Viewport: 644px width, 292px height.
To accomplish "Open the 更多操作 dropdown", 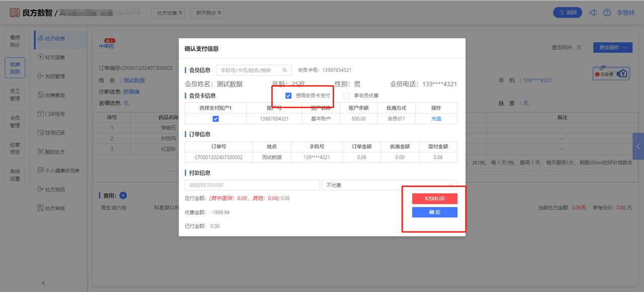I will click(612, 47).
